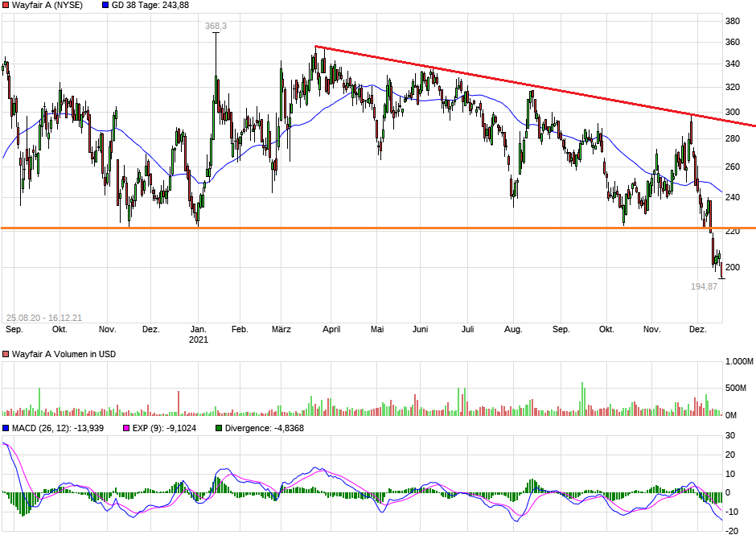Click the 'Juli' month label on the axis
This screenshot has height=539, width=756.
click(x=468, y=330)
